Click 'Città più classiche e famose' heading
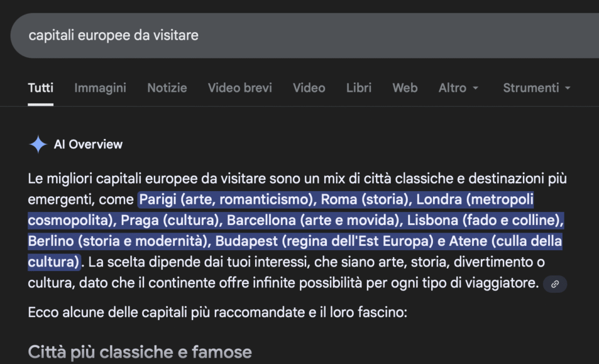The image size is (599, 364). (140, 352)
